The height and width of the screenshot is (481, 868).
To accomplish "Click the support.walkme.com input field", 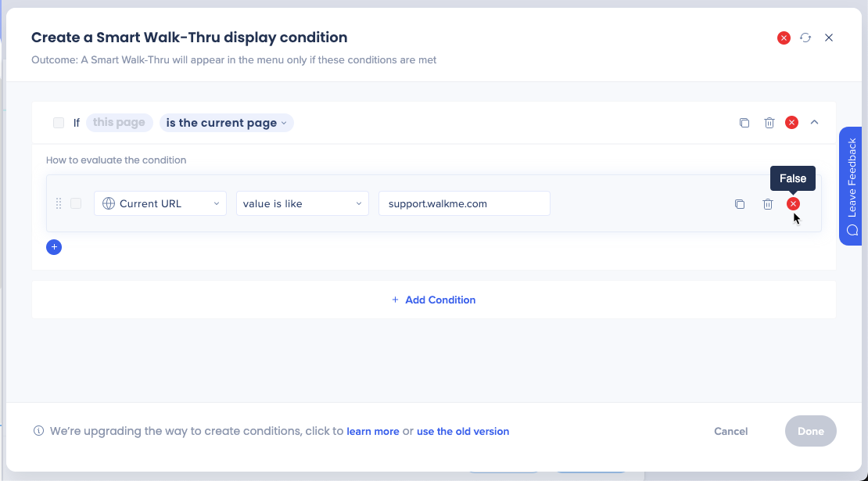I will pyautogui.click(x=464, y=203).
